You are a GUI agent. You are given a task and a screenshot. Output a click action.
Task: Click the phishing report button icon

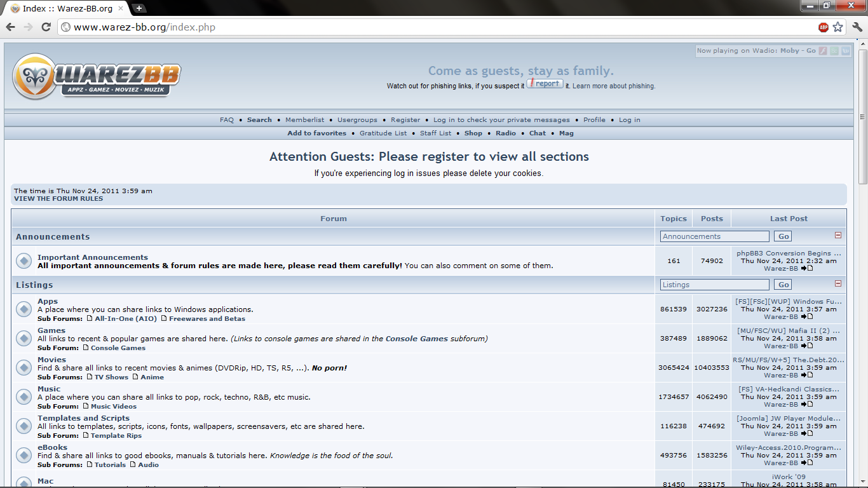pyautogui.click(x=545, y=83)
